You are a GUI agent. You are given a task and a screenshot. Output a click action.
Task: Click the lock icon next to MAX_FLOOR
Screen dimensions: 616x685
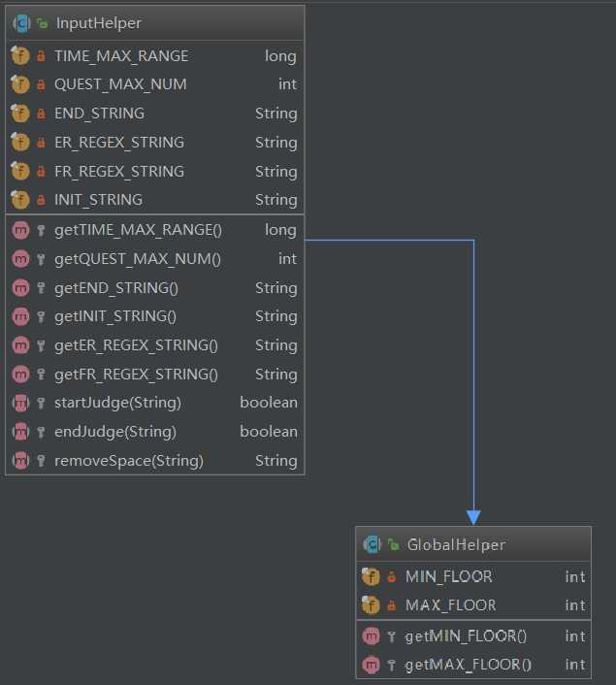tap(391, 605)
